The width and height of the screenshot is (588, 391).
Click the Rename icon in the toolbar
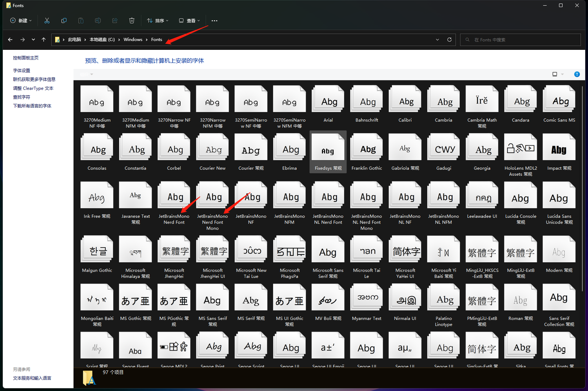click(x=98, y=20)
